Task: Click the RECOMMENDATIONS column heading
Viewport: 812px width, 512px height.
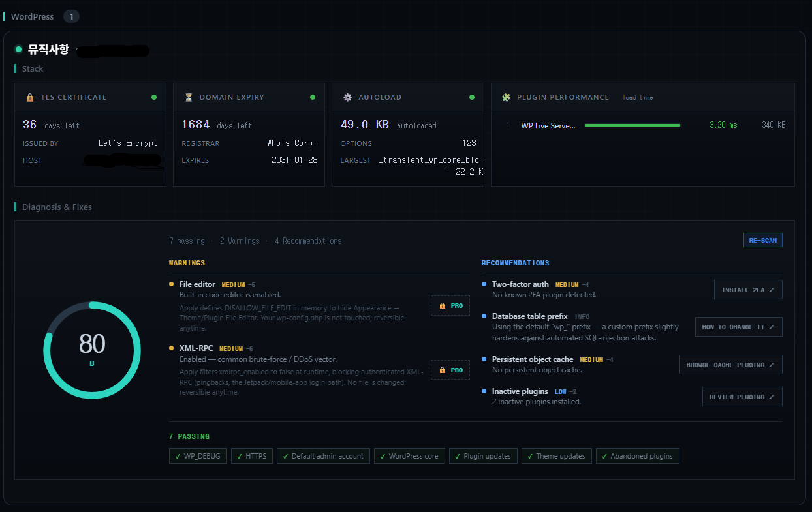Action: coord(516,263)
